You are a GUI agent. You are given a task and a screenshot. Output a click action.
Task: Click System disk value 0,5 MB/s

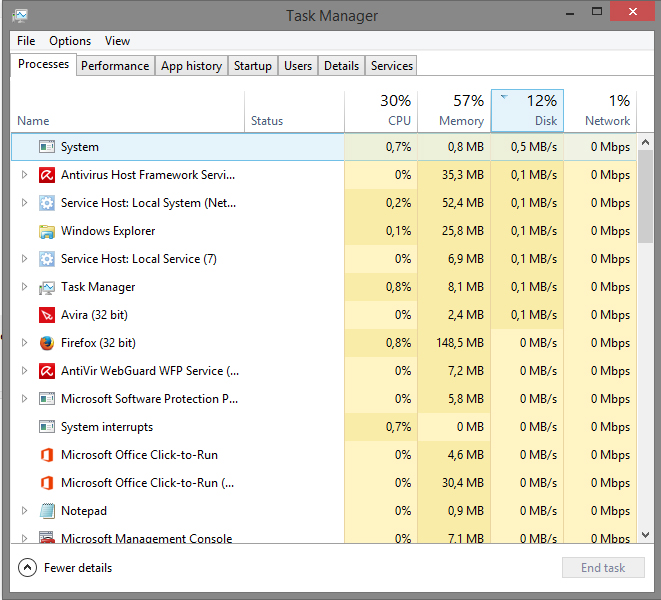pyautogui.click(x=534, y=147)
